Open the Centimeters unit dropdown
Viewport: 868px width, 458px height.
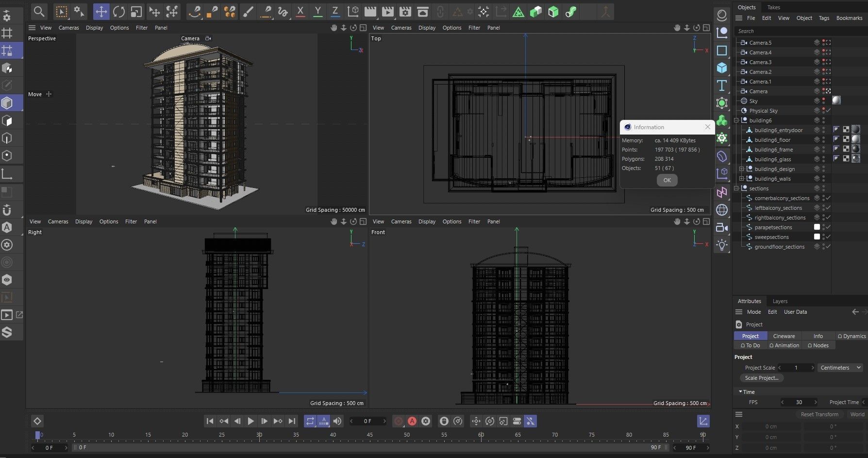coord(840,368)
